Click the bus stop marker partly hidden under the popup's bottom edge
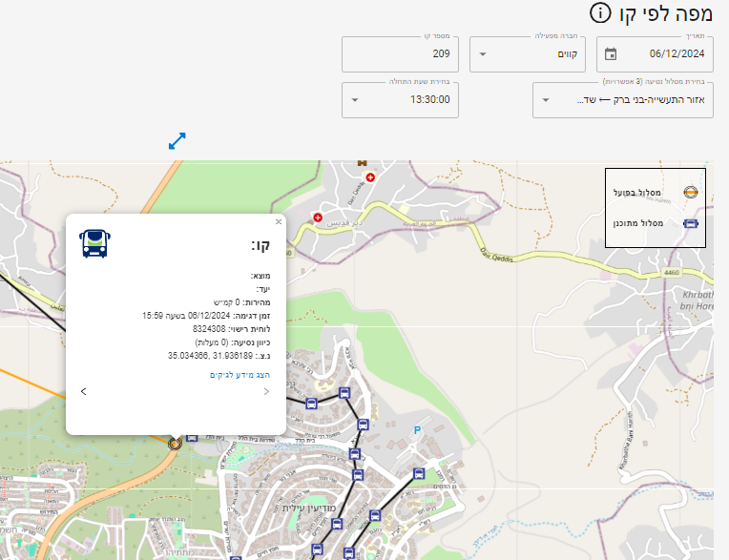This screenshot has height=560, width=729. [x=192, y=437]
